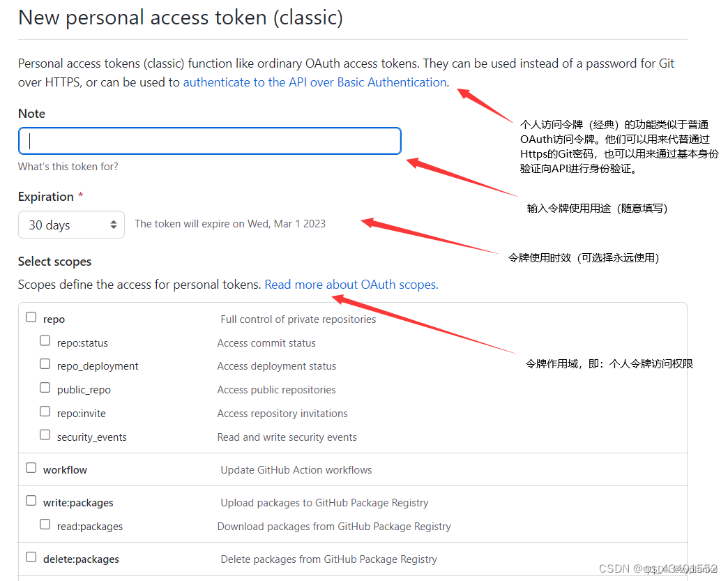
Task: Enable the repo:invite checkbox
Action: 45,411
